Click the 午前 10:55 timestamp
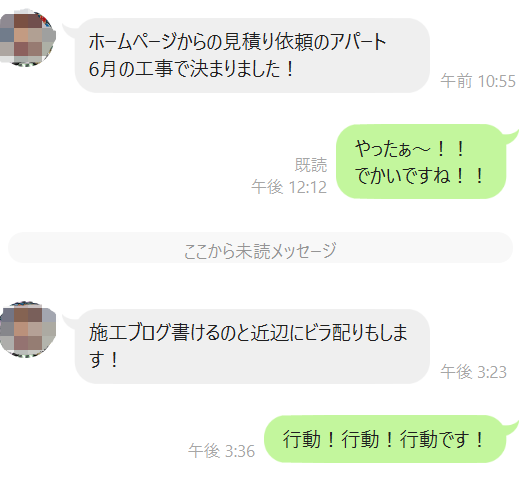The width and height of the screenshot is (527, 480). pyautogui.click(x=478, y=81)
